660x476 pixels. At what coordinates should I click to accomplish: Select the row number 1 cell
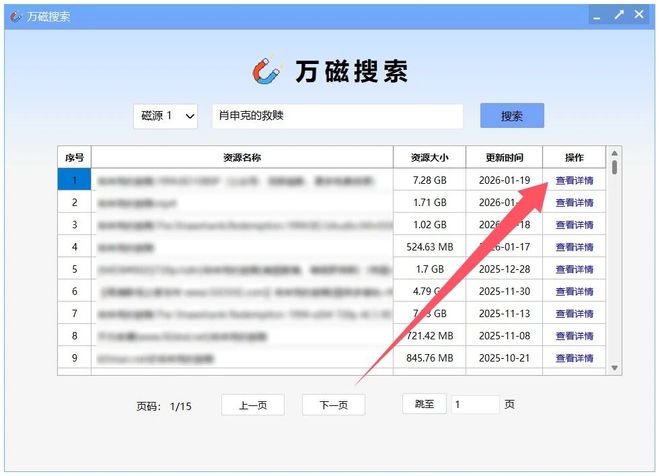(x=75, y=180)
